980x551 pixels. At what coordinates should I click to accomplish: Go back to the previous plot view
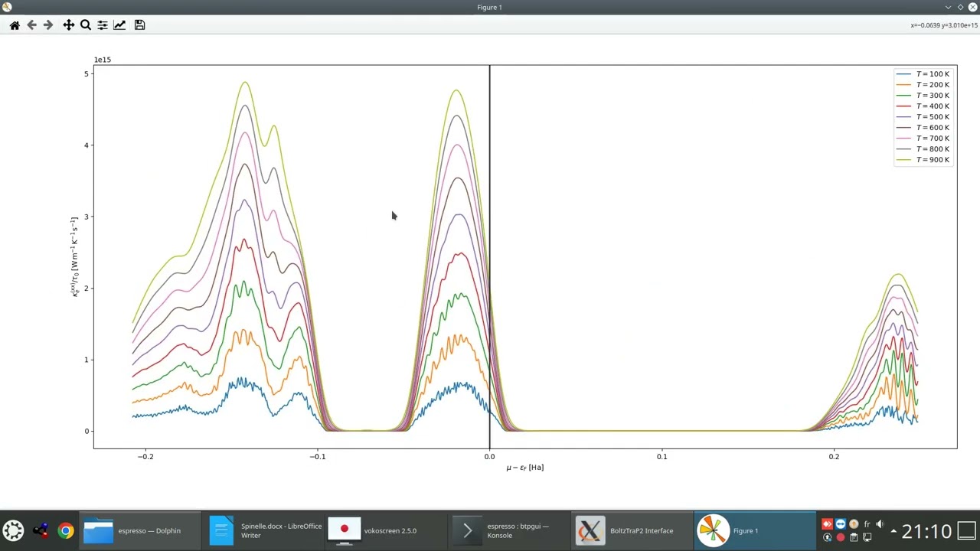pyautogui.click(x=31, y=25)
